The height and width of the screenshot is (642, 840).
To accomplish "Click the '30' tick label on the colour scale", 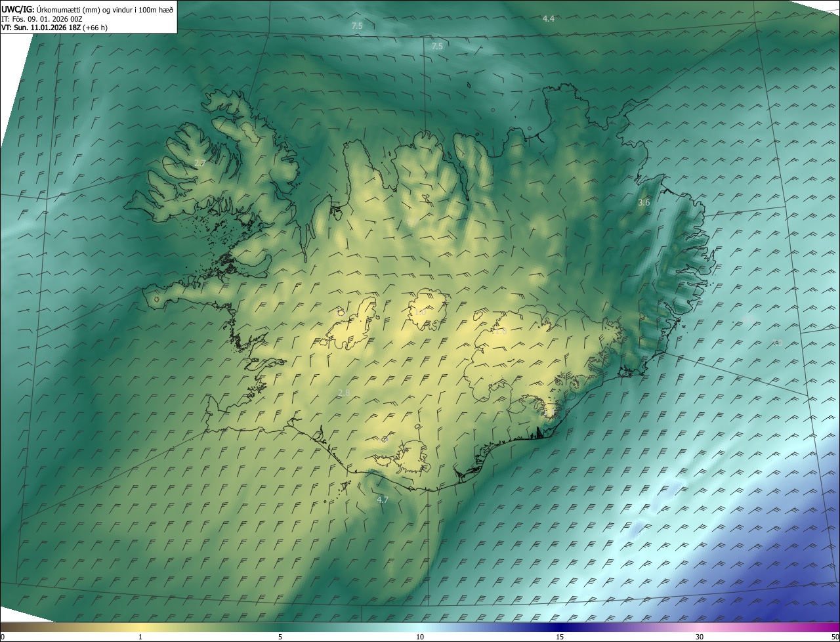I will [x=700, y=637].
